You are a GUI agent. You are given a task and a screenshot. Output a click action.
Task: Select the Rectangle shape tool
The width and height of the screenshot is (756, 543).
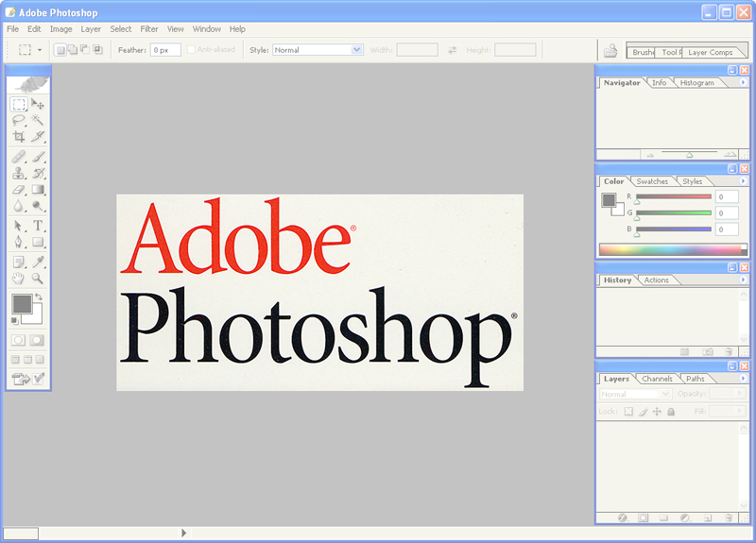click(x=38, y=242)
